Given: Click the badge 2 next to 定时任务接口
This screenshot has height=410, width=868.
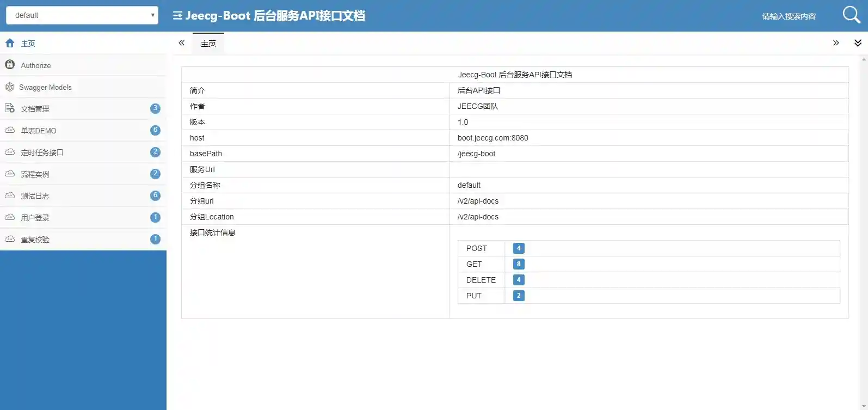Looking at the screenshot, I should click(155, 152).
